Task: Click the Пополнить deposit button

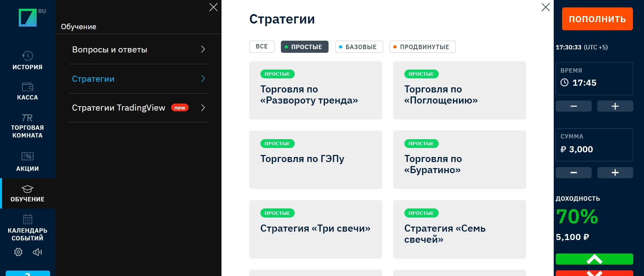Action: pos(597,19)
